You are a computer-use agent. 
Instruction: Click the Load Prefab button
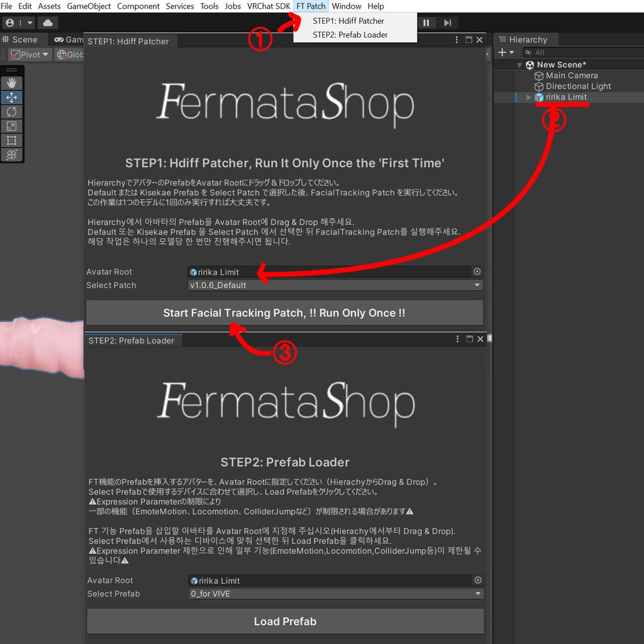pyautogui.click(x=285, y=621)
